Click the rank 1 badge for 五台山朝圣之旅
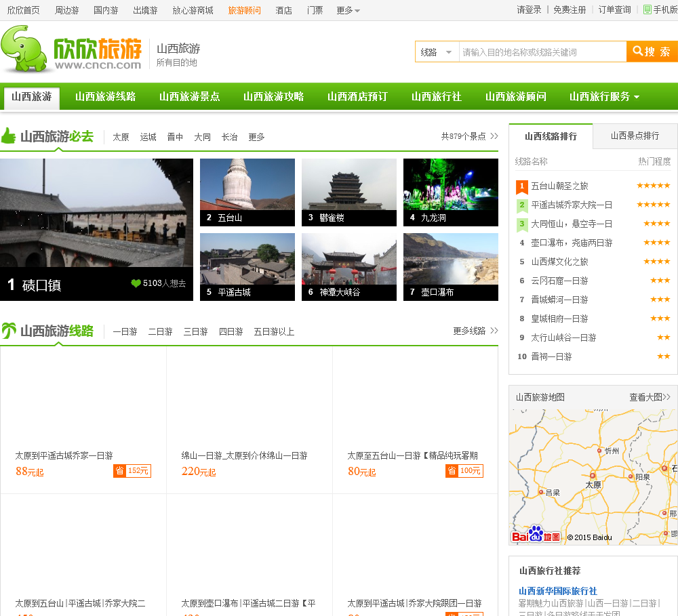This screenshot has height=616, width=678. [x=522, y=186]
